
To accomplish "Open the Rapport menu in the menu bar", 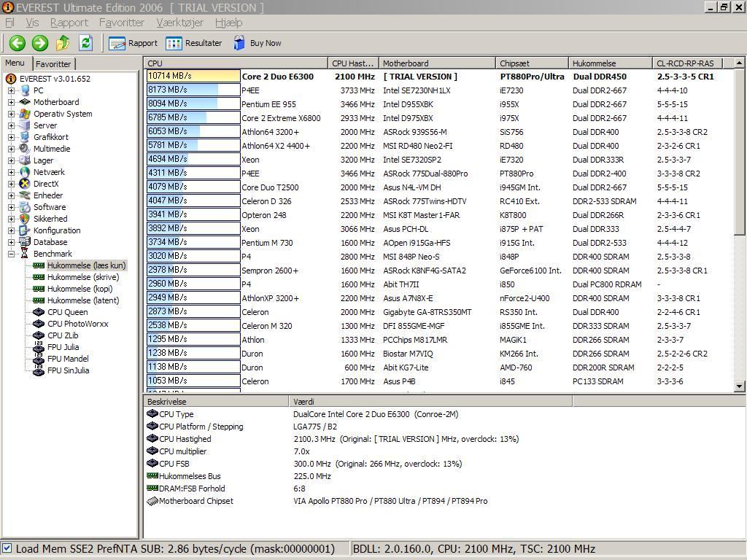I will click(69, 23).
